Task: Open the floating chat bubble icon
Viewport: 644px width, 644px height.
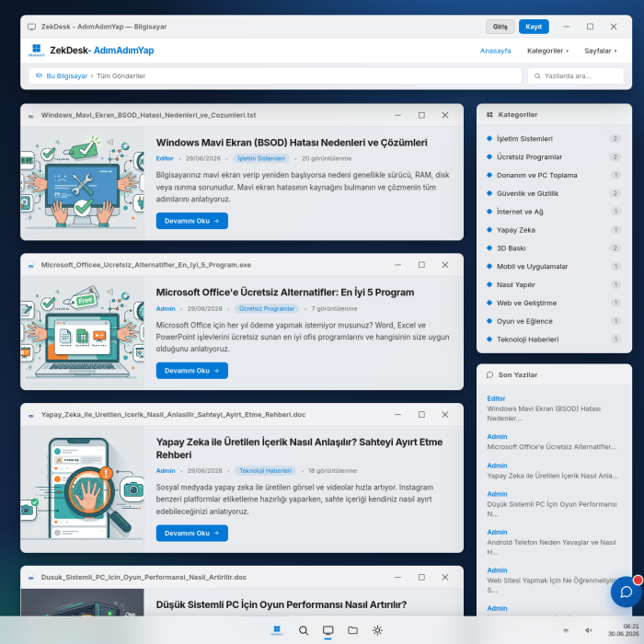Action: (626, 592)
